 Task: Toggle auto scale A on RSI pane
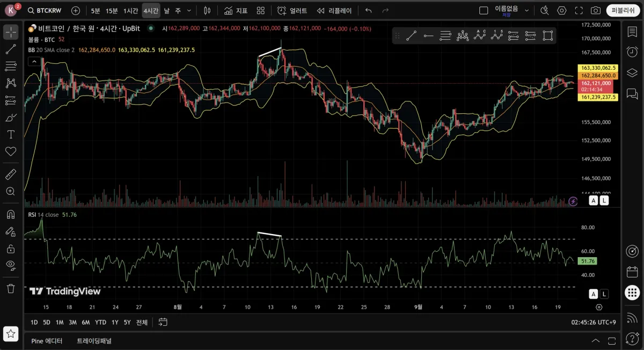pyautogui.click(x=594, y=294)
